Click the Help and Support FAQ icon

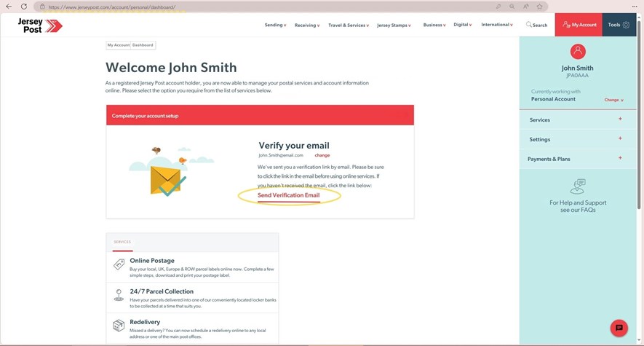coord(578,186)
